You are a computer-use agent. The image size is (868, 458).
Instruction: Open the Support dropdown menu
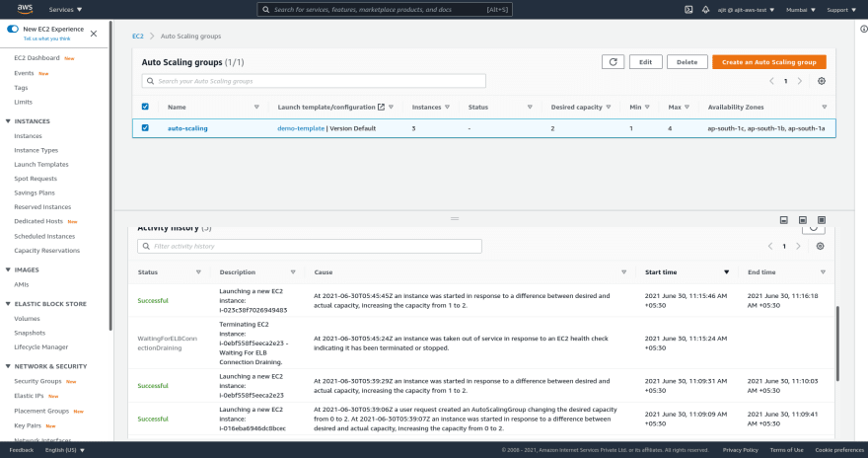(841, 10)
